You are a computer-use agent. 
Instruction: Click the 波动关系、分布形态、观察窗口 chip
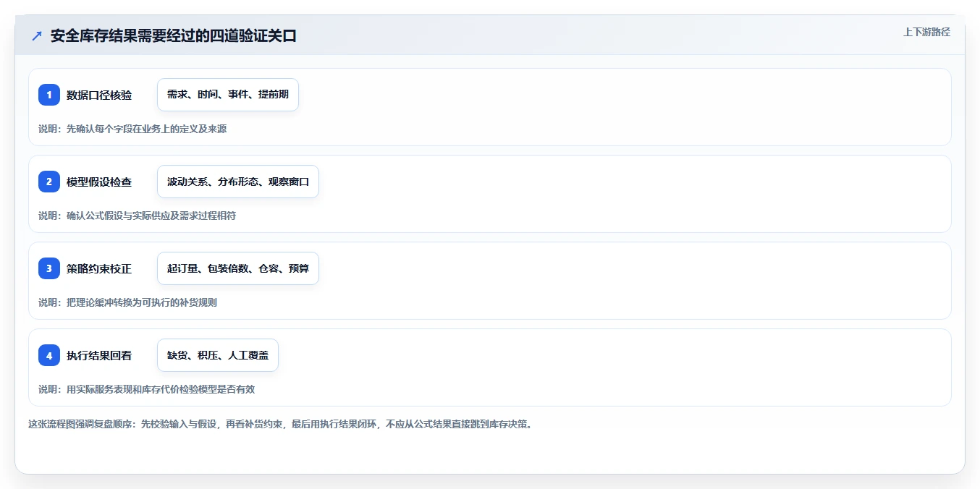(x=238, y=182)
